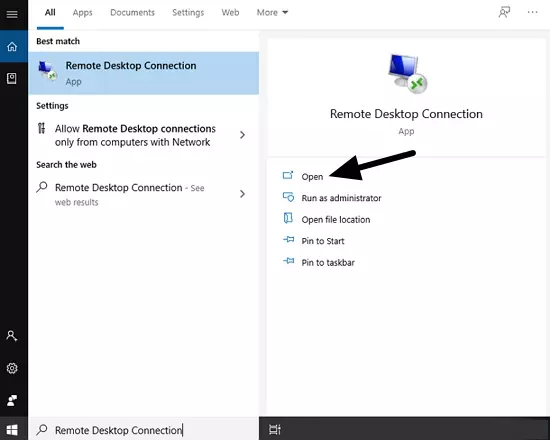Click the large Remote Desktop Connection preview icon

[407, 74]
